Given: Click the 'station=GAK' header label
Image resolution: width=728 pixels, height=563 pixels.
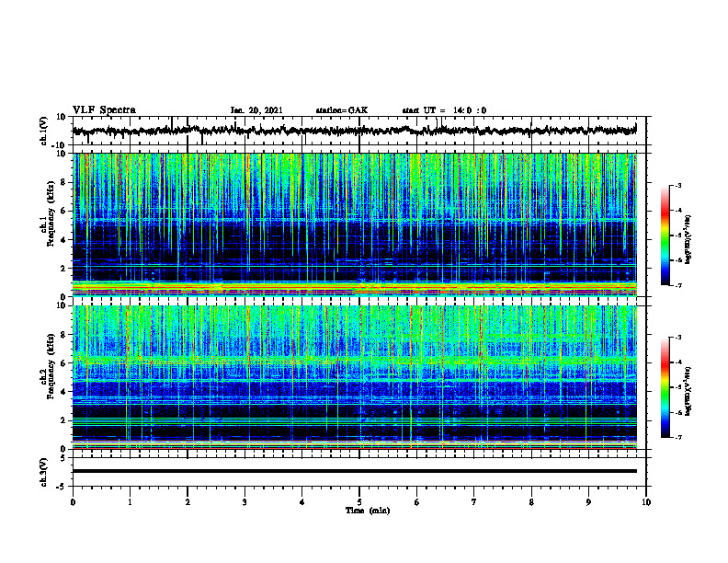Looking at the screenshot, I should pyautogui.click(x=342, y=110).
